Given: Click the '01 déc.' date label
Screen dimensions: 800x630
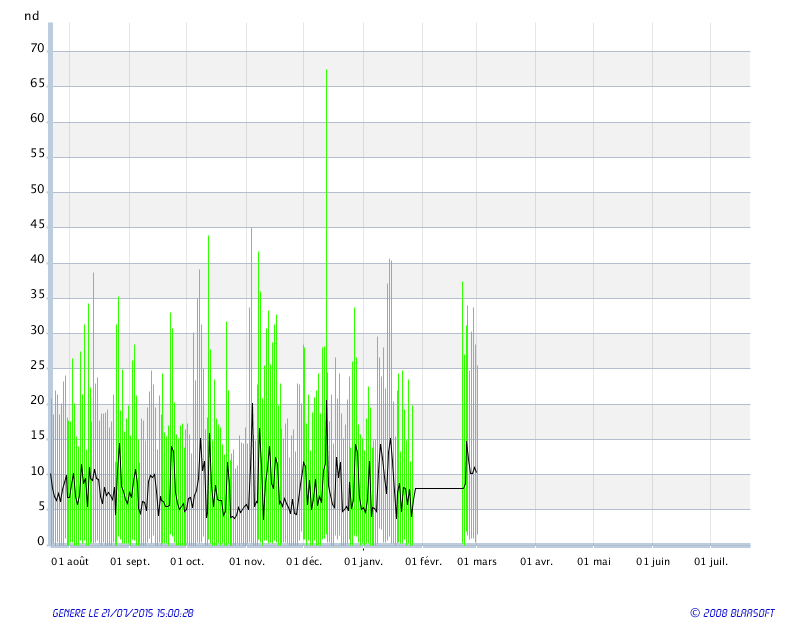Looking at the screenshot, I should pos(304,562).
